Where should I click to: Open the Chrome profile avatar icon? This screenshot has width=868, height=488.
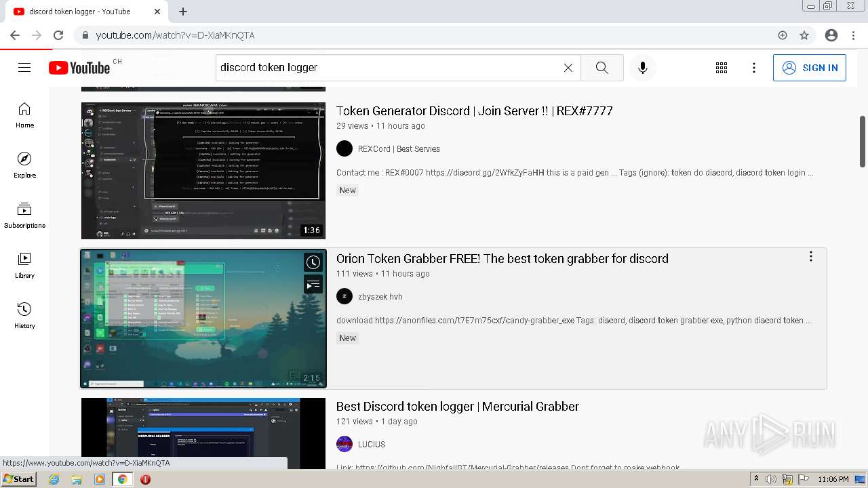pos(831,35)
